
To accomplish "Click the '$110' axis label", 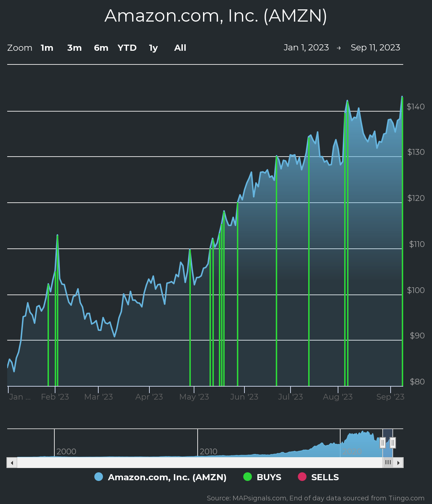I will [417, 244].
